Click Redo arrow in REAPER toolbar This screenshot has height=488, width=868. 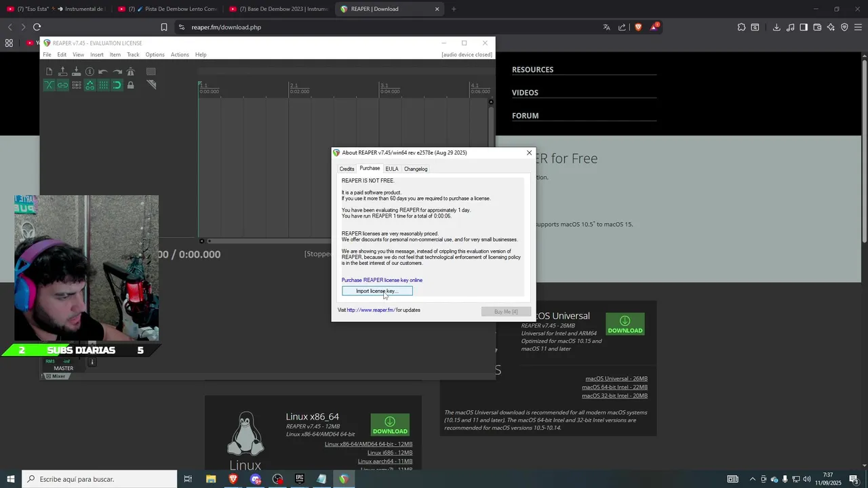pos(117,71)
